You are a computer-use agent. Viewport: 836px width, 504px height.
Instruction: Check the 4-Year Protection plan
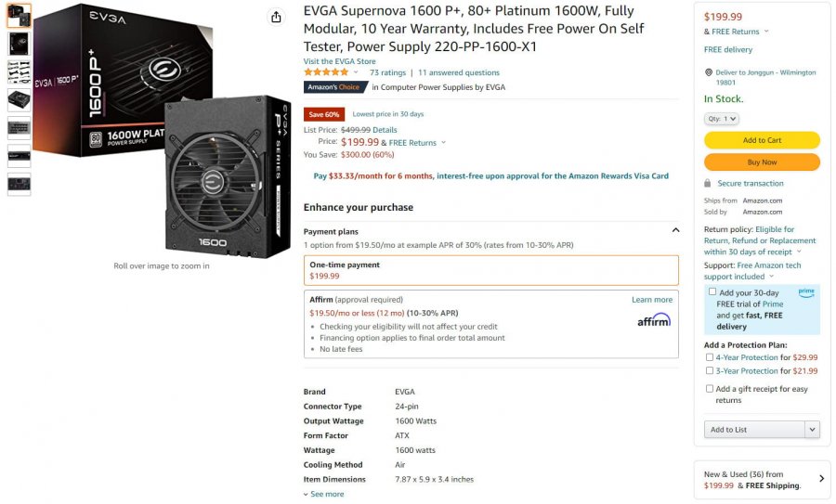(710, 357)
